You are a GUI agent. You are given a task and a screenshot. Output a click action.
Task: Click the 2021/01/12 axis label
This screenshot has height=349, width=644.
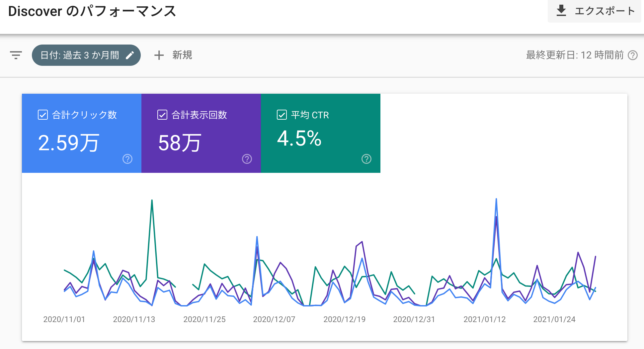(485, 319)
